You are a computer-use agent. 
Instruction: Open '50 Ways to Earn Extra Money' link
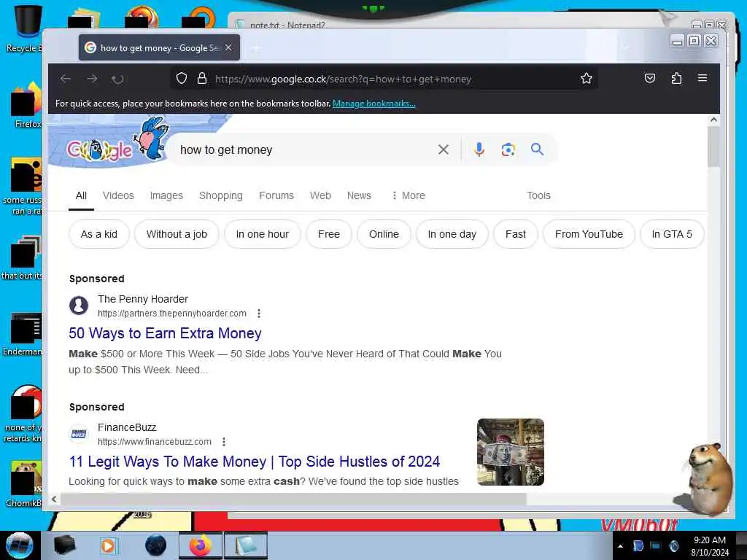tap(165, 333)
